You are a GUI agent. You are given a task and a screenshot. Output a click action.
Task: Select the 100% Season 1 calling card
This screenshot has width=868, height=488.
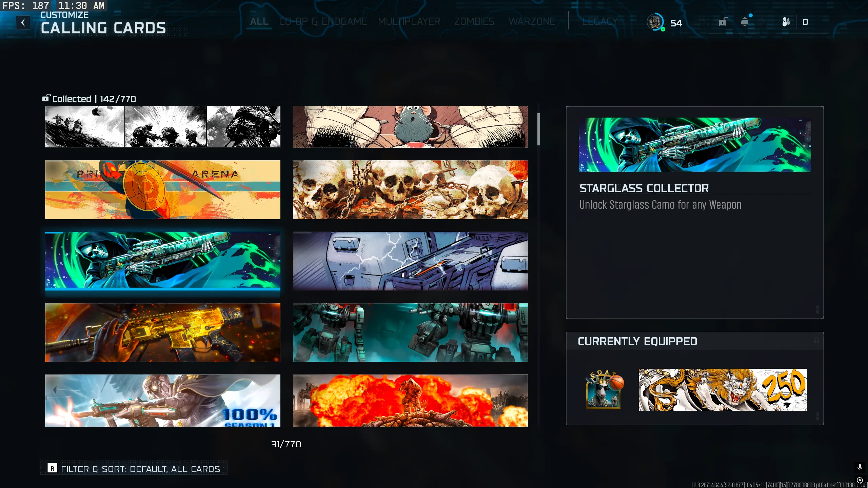click(163, 401)
